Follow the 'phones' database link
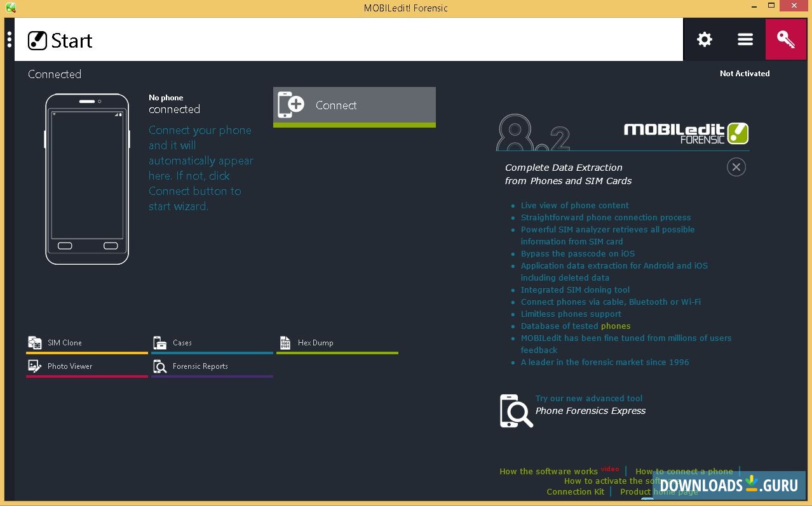812x506 pixels. coord(616,326)
